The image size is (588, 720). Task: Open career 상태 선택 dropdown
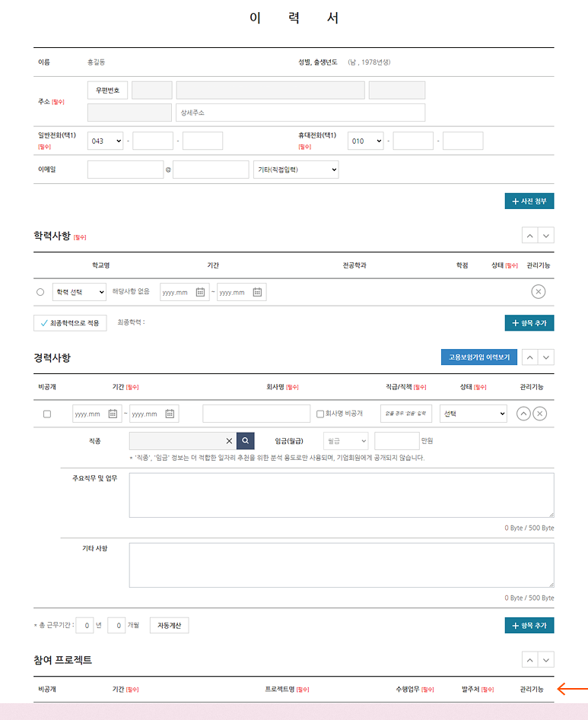(x=473, y=414)
